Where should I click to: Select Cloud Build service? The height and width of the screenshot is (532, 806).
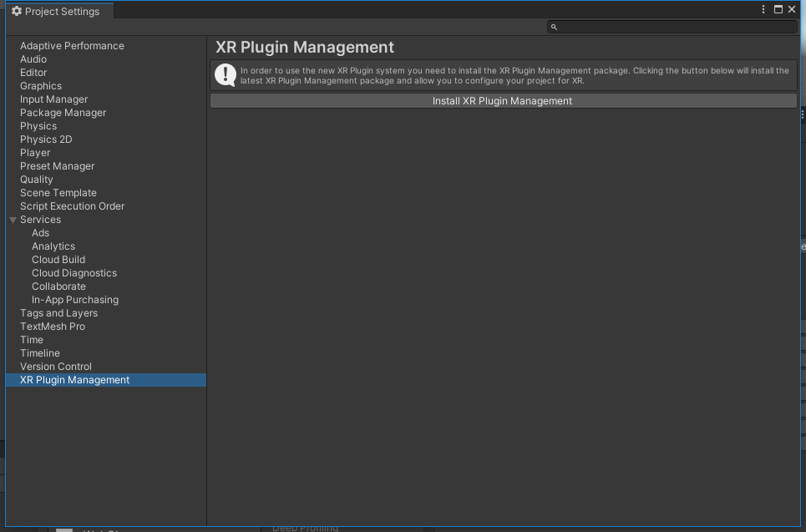(58, 260)
